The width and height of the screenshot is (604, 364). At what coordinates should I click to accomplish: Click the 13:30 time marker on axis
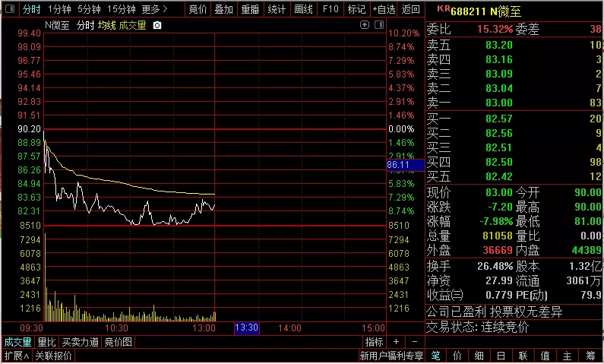tap(246, 328)
